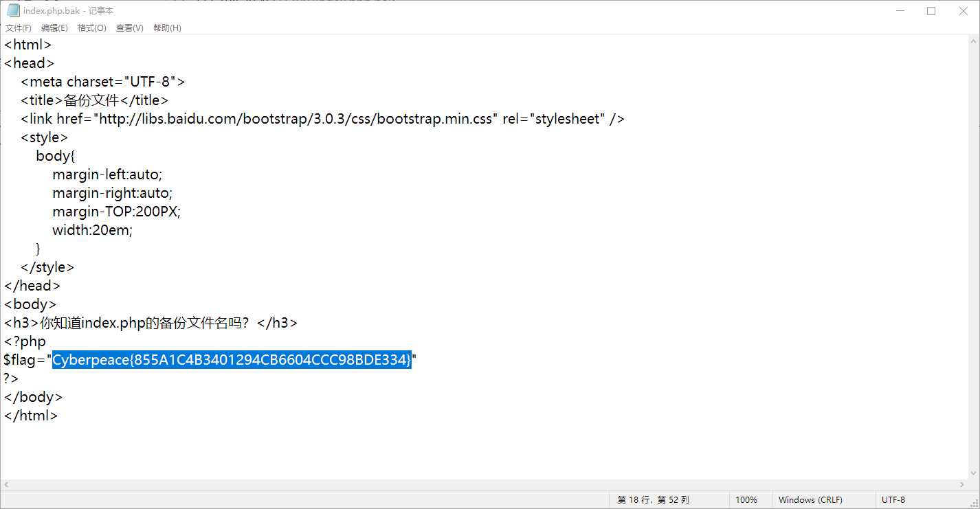Click the meta charset="UTF-8" line
Screen dimensions: 980x509
pos(102,82)
